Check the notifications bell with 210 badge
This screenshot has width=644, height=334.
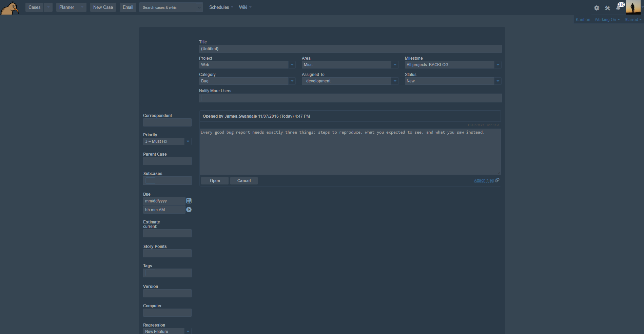coord(618,7)
